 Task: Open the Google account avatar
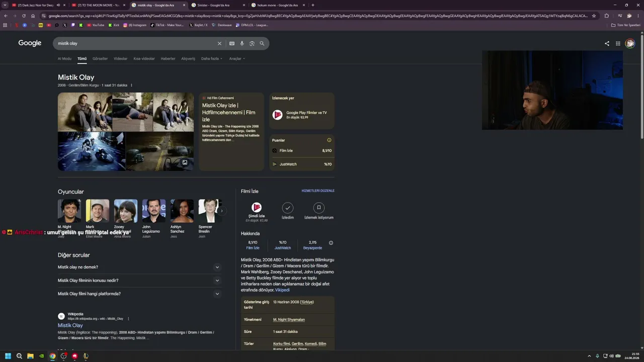click(x=630, y=44)
